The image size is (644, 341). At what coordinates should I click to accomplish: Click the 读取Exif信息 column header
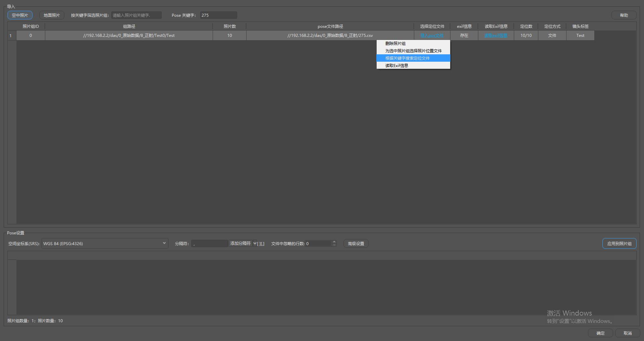tap(496, 26)
